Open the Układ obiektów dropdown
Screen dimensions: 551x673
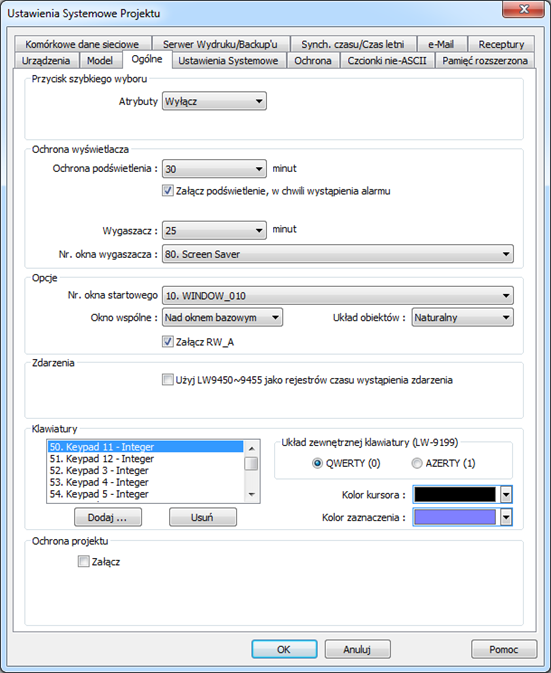[x=463, y=318]
